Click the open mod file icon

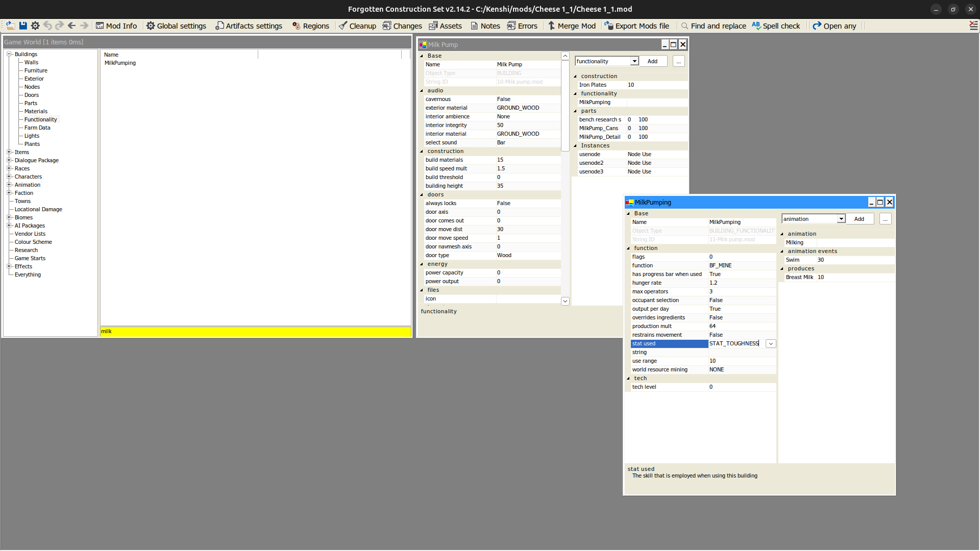click(x=10, y=26)
